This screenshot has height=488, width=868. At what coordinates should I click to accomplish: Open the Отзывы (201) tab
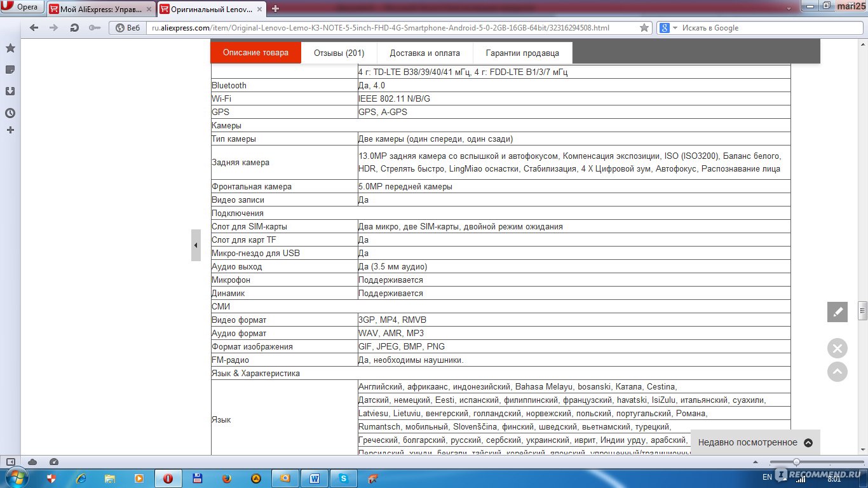point(339,53)
